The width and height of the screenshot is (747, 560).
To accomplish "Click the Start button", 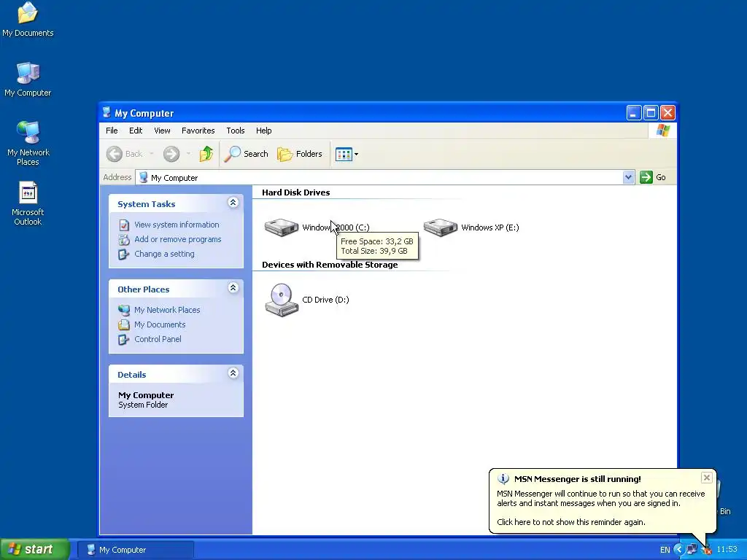I will (35, 549).
